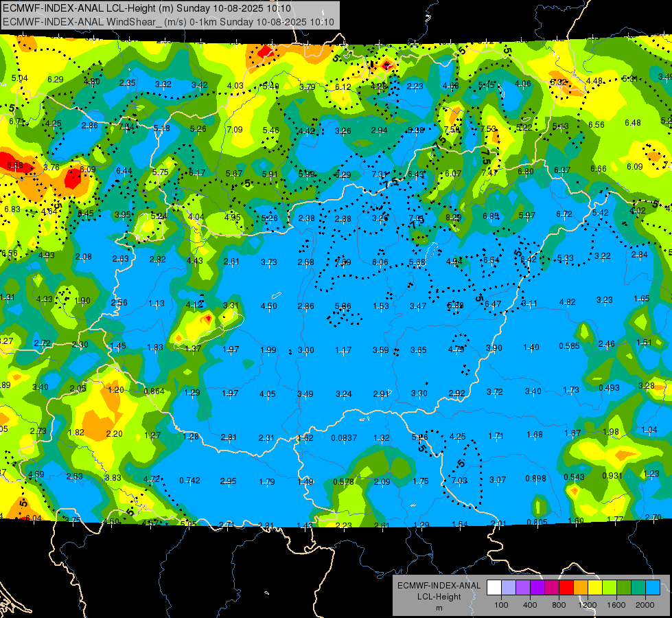This screenshot has width=672, height=618.
Task: Click the red legend color swatch
Action: tap(566, 588)
